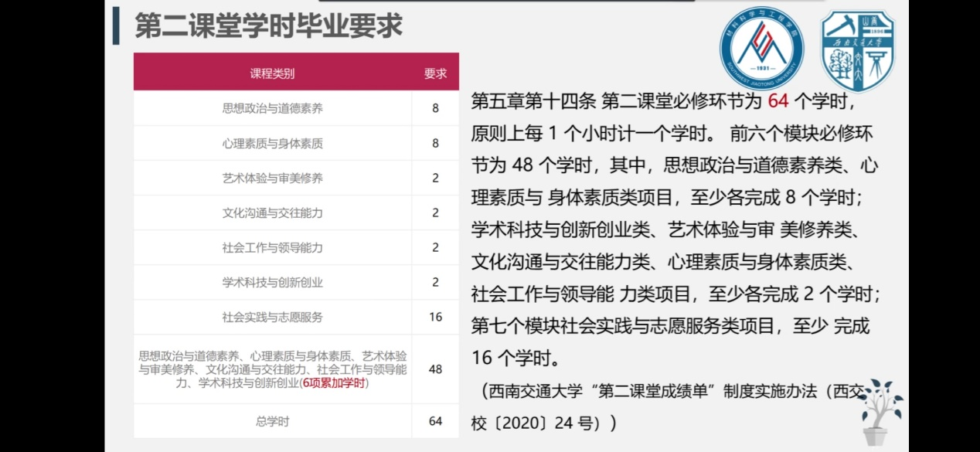Click the circular 1931 school of materials logo
980x452 pixels.
[761, 49]
